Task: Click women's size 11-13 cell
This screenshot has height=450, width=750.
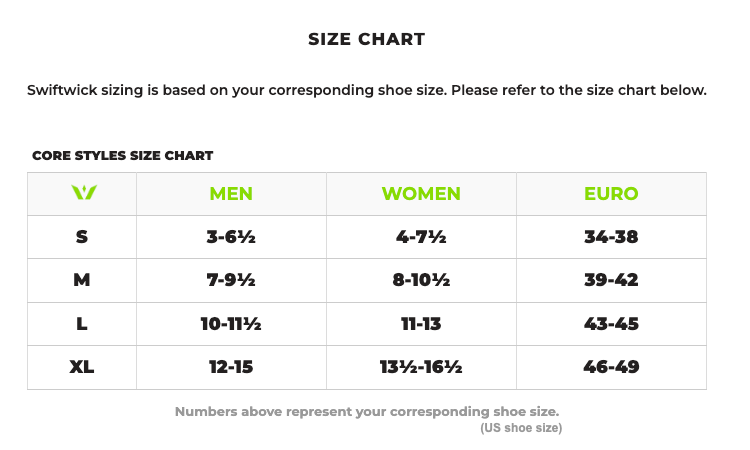Action: 421,324
